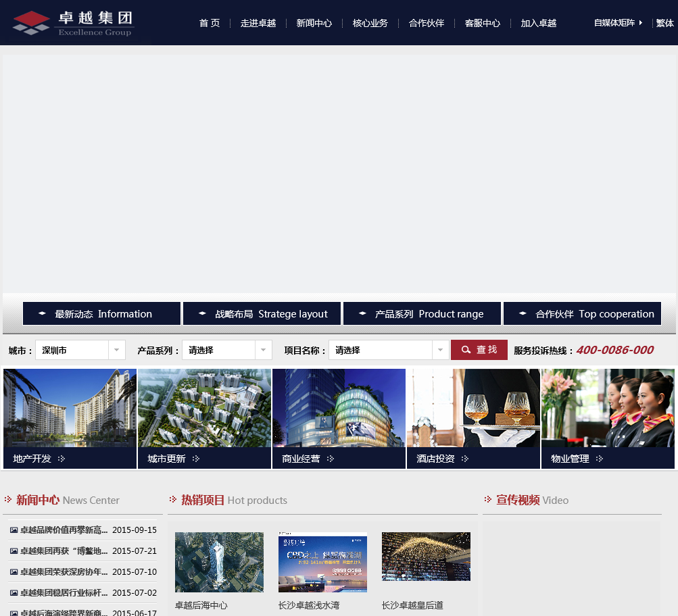Open the 酒店投资 link

pos(435,459)
